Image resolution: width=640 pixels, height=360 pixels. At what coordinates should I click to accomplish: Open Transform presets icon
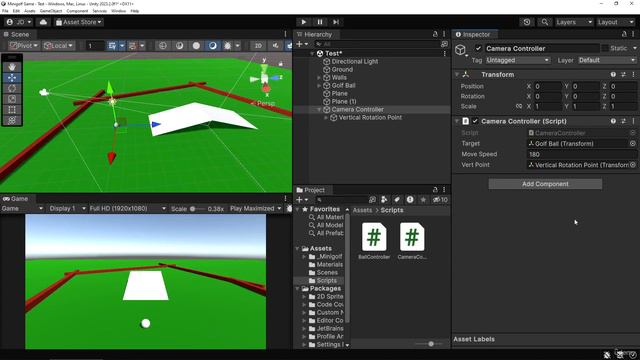[623, 75]
